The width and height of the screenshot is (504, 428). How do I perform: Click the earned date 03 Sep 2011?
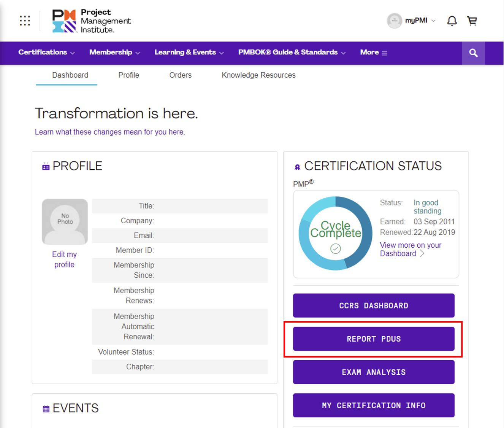tap(434, 221)
